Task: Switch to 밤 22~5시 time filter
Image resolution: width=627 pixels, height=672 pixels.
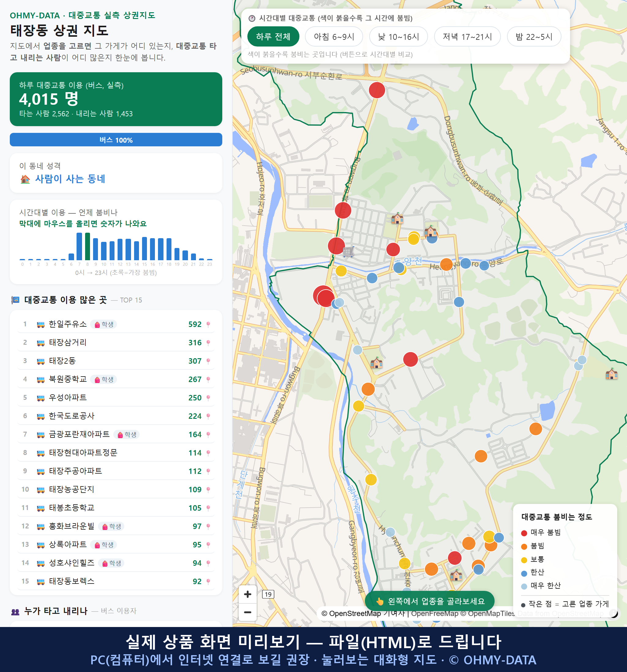Action: (x=534, y=36)
